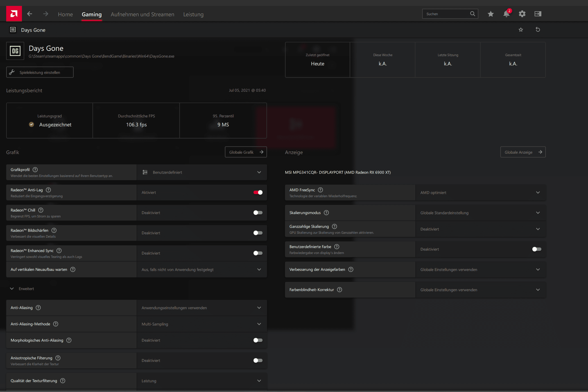Click the Suchen search field
588x392 pixels.
[446, 14]
